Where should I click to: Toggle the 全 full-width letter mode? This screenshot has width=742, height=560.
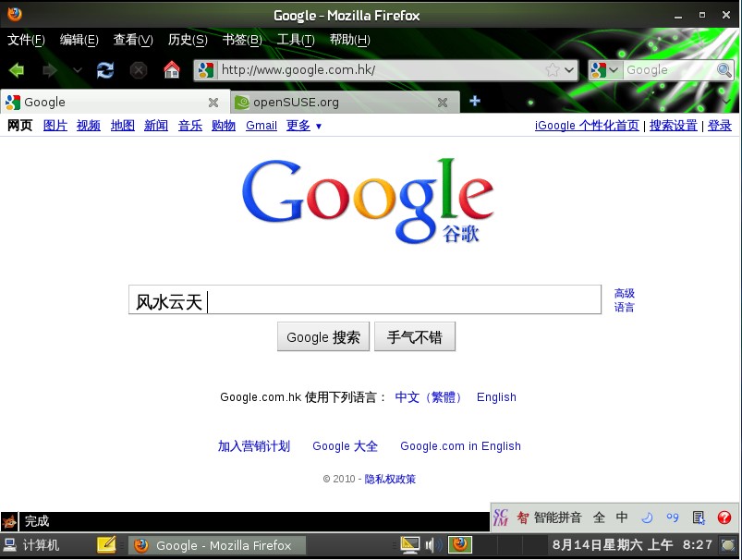tap(599, 517)
